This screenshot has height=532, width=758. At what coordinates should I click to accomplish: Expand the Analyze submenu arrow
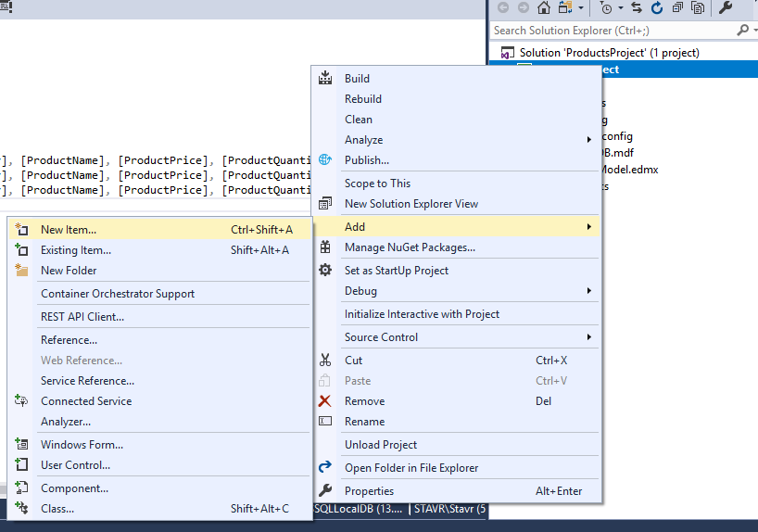click(x=588, y=140)
